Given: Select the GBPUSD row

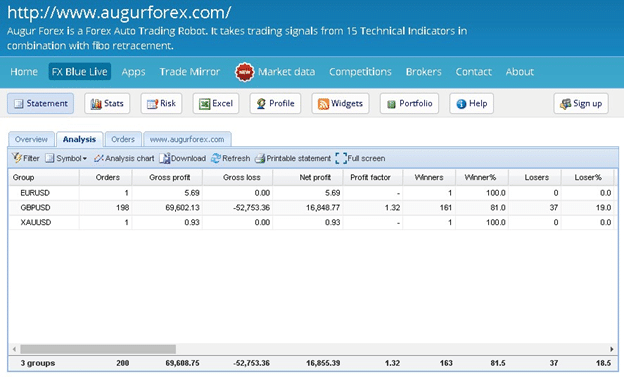Looking at the screenshot, I should pos(312,208).
